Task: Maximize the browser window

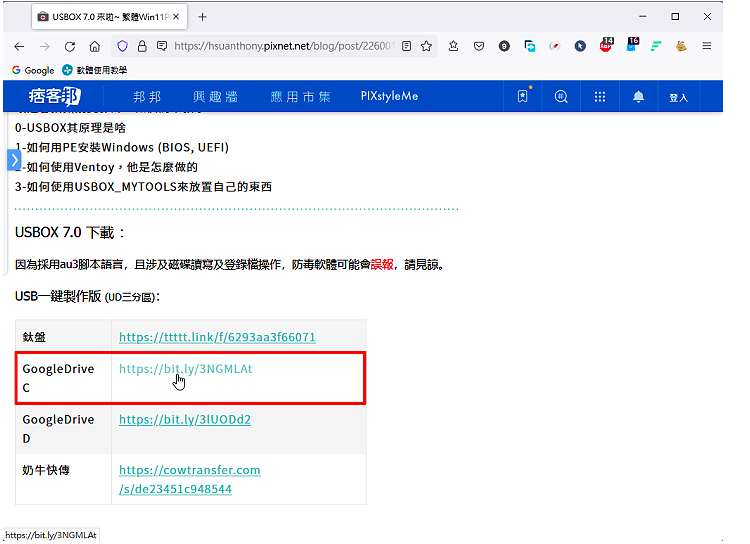Action: (675, 17)
